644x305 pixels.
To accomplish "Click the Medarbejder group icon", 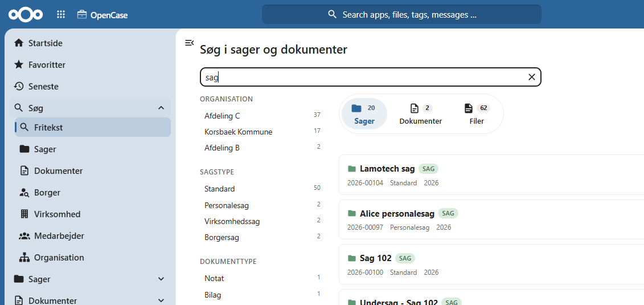I will [24, 236].
